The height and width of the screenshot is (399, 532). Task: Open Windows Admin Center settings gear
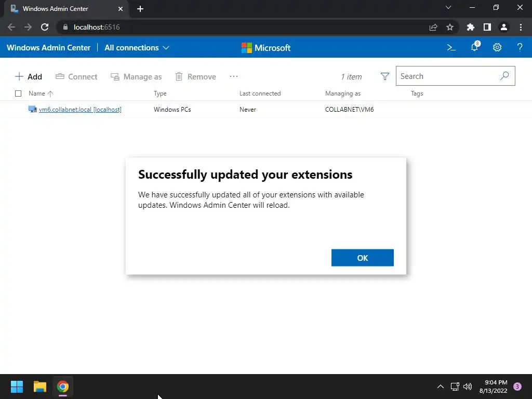pos(497,47)
